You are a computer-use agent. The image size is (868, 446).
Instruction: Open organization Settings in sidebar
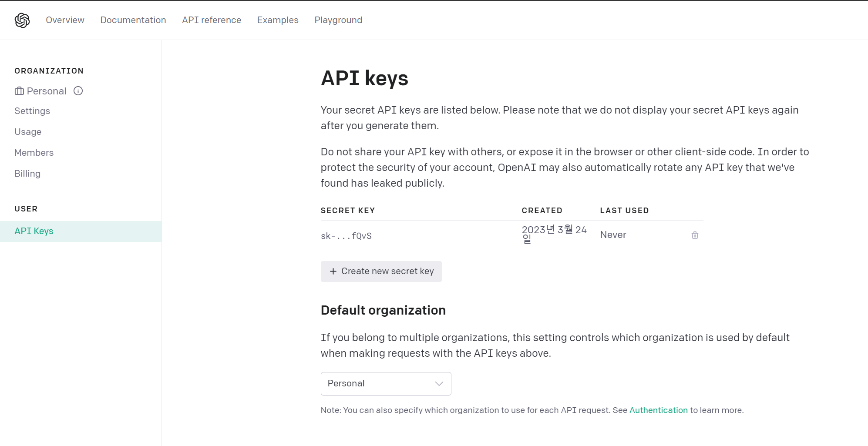[32, 111]
